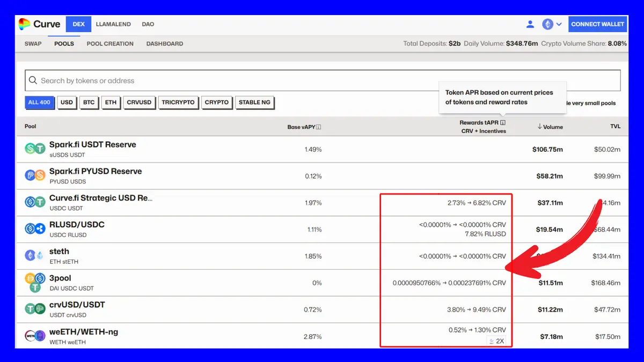Open the user profile icon
644x362 pixels.
530,24
